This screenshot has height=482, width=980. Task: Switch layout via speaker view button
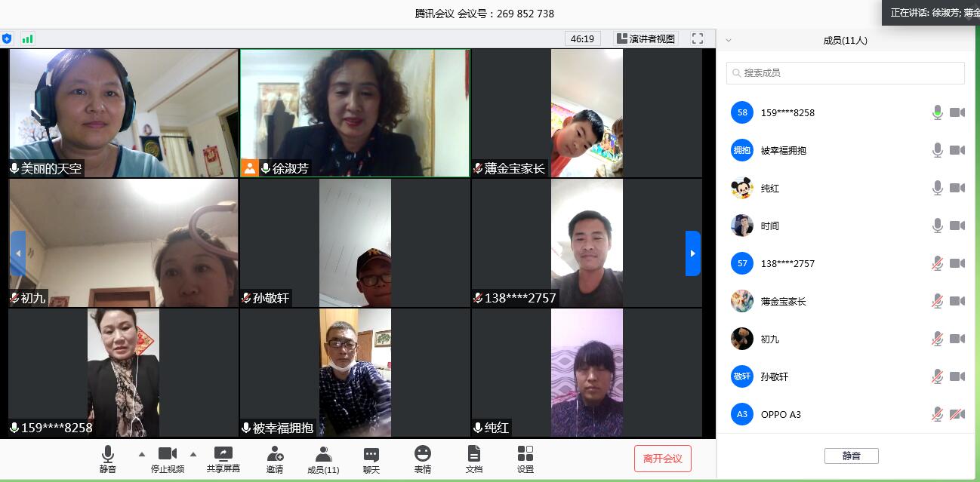coord(646,38)
